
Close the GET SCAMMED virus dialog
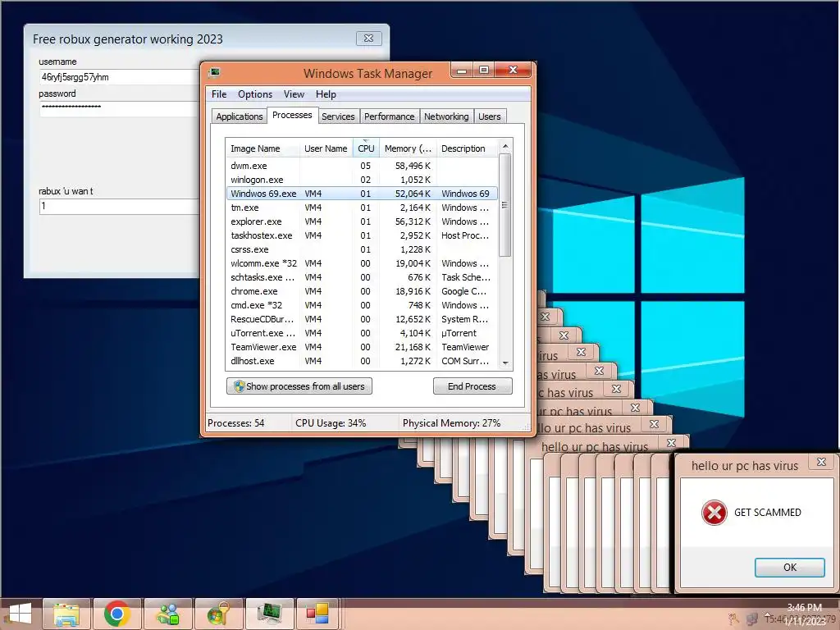pyautogui.click(x=820, y=462)
